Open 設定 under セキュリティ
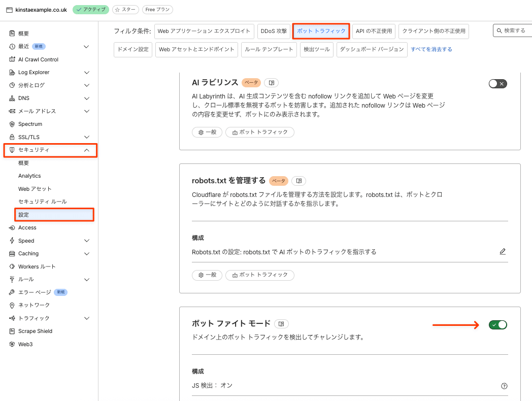The height and width of the screenshot is (401, 532). [x=23, y=214]
